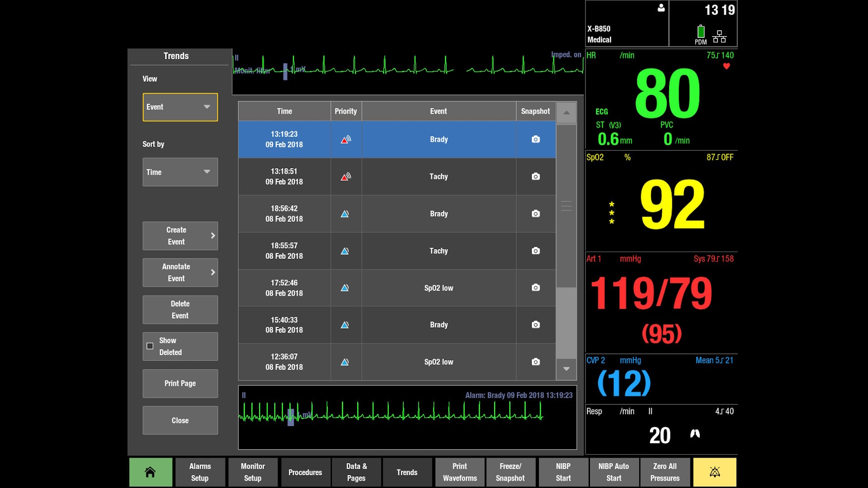
Task: Open Monitor Setup menu
Action: (253, 472)
